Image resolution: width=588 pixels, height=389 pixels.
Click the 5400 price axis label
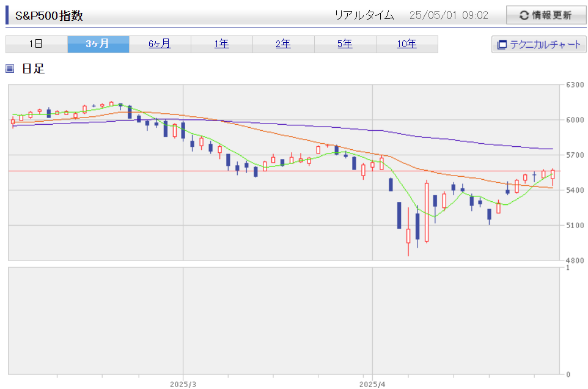point(575,190)
